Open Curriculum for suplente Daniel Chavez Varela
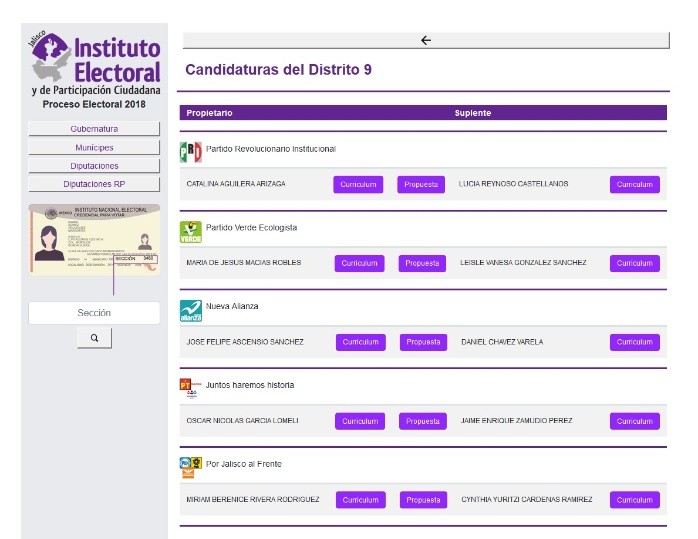The width and height of the screenshot is (698, 539). point(634,342)
